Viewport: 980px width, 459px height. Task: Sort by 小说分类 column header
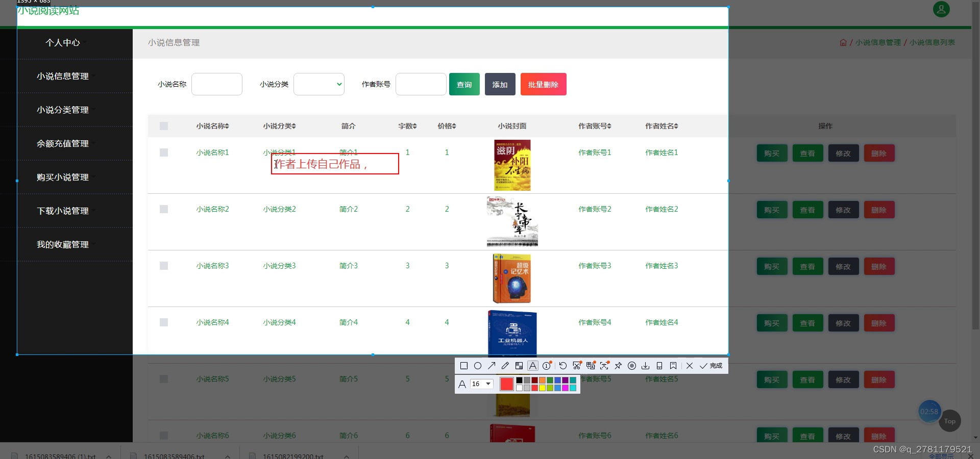point(280,126)
